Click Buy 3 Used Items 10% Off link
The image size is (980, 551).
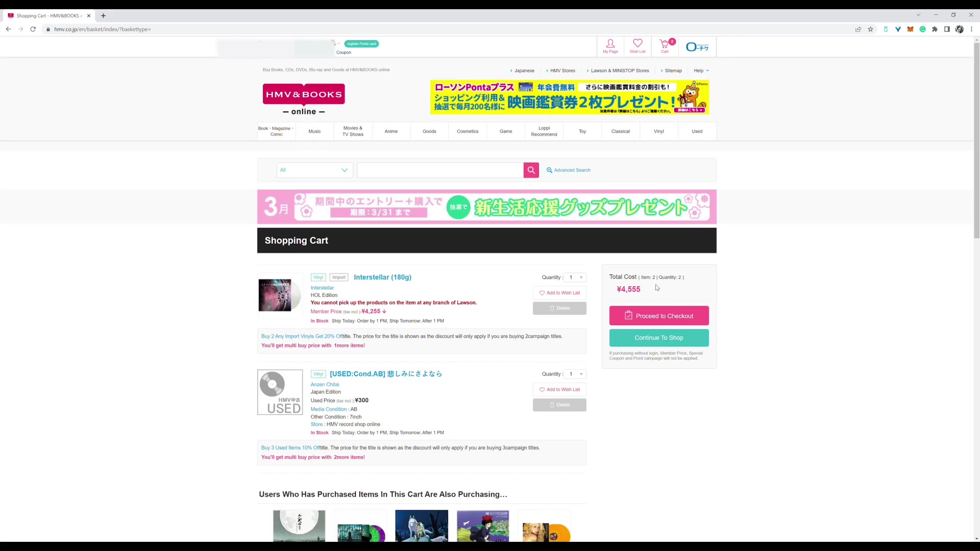(290, 448)
